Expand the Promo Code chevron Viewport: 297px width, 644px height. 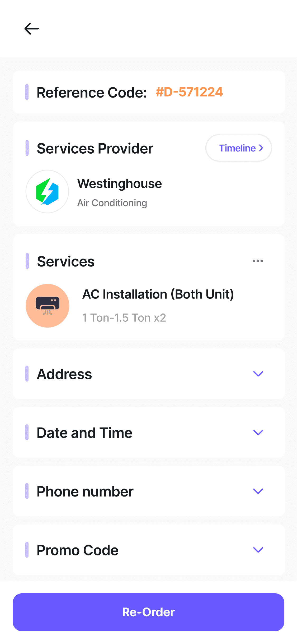click(258, 550)
